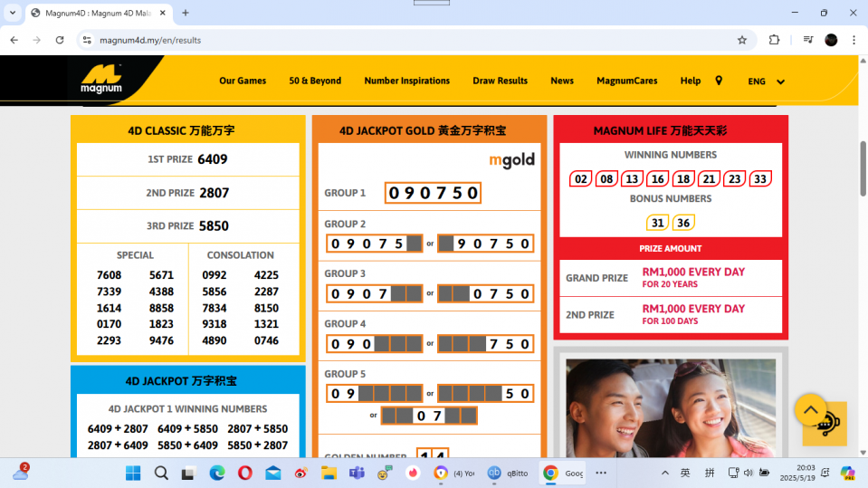Screen dimensions: 868x488
Task: Click special number 7608
Action: 109,275
